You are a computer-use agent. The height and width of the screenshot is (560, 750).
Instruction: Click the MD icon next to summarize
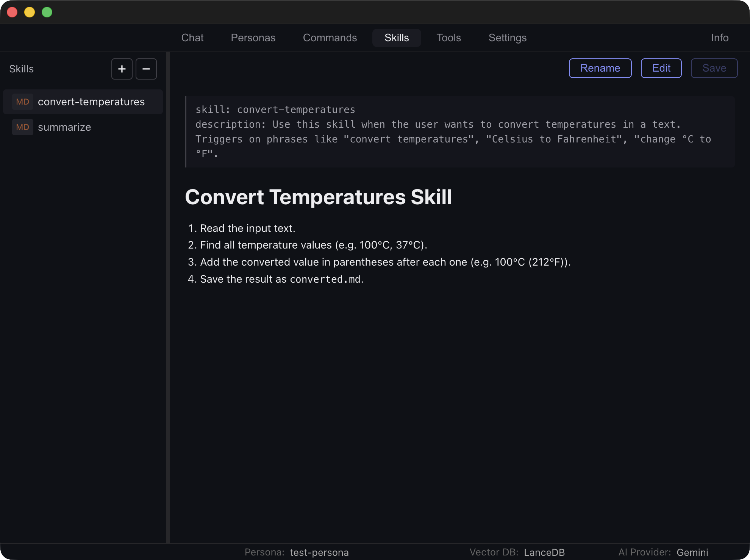22,127
